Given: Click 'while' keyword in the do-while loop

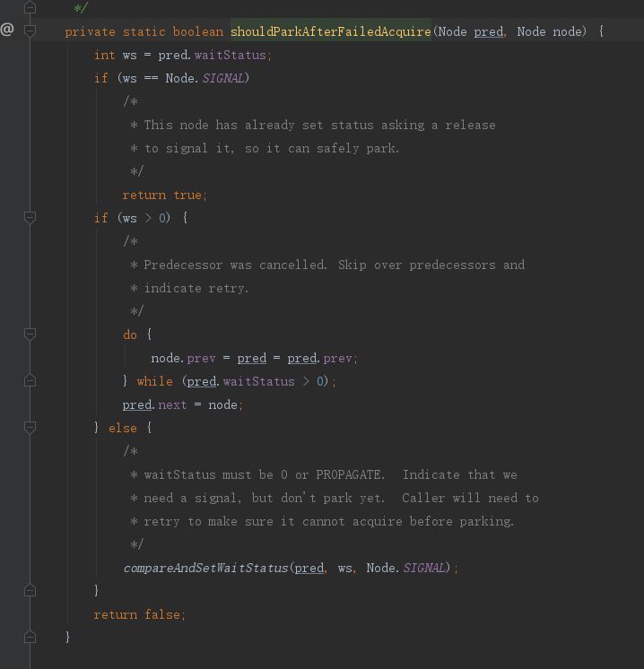Looking at the screenshot, I should click(154, 381).
